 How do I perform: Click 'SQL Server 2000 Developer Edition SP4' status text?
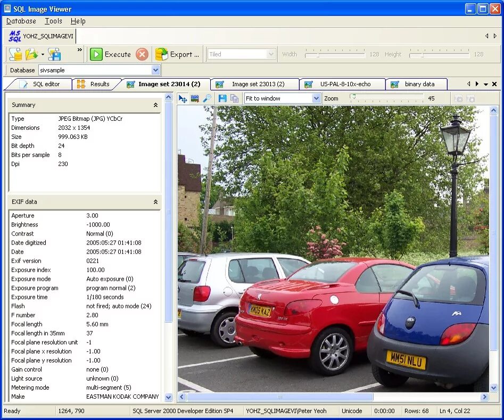pyautogui.click(x=183, y=411)
